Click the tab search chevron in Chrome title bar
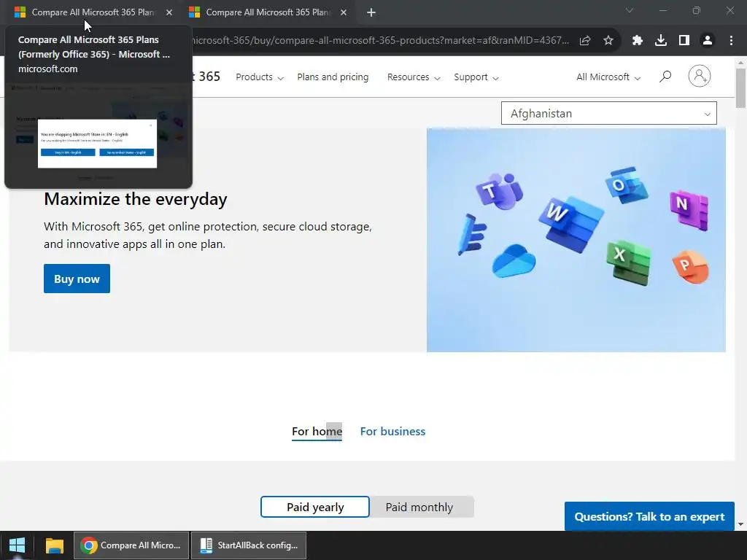 click(x=630, y=10)
